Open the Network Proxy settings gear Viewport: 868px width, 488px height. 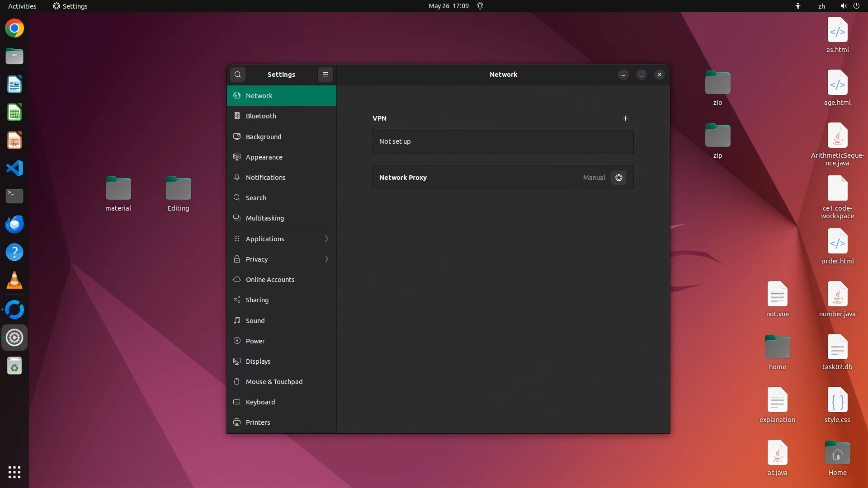618,178
